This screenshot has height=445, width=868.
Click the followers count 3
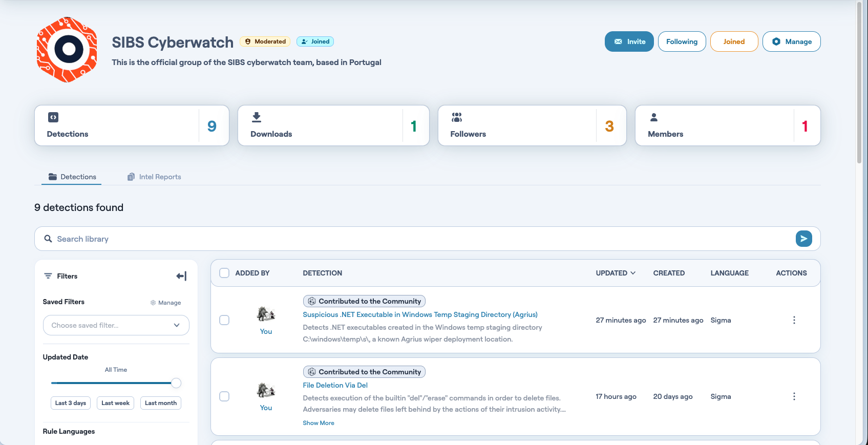[x=609, y=126]
